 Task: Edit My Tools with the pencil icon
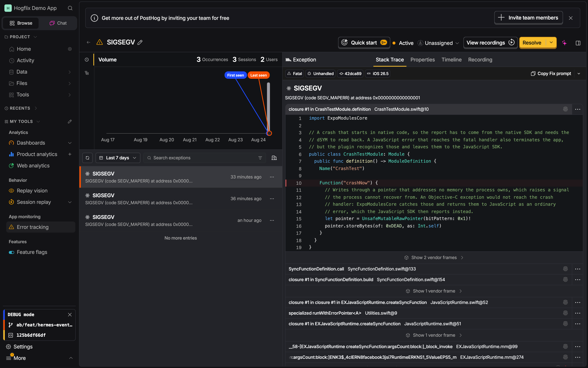[70, 121]
